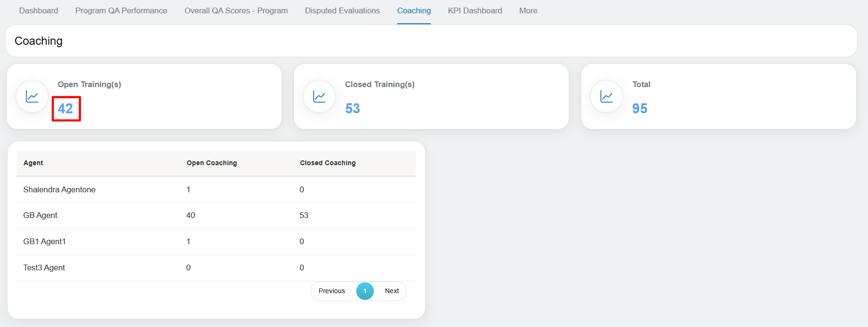
Task: Click the 53 closed trainings count
Action: point(352,109)
